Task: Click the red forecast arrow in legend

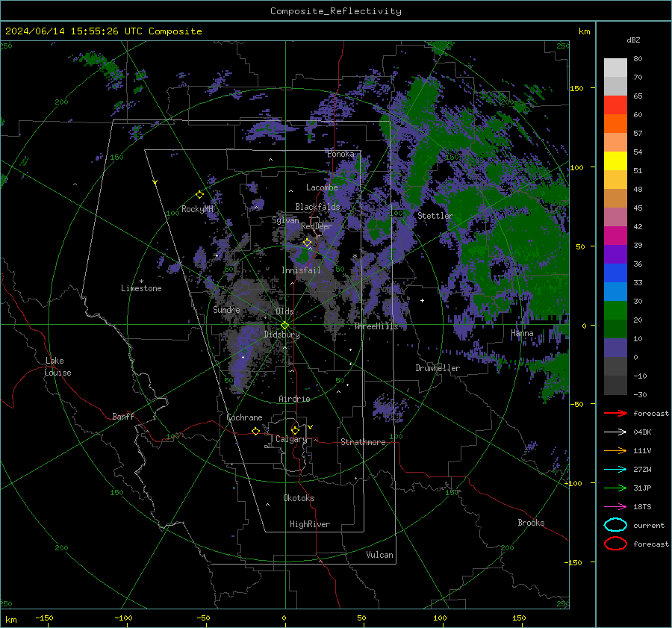Action: [615, 413]
